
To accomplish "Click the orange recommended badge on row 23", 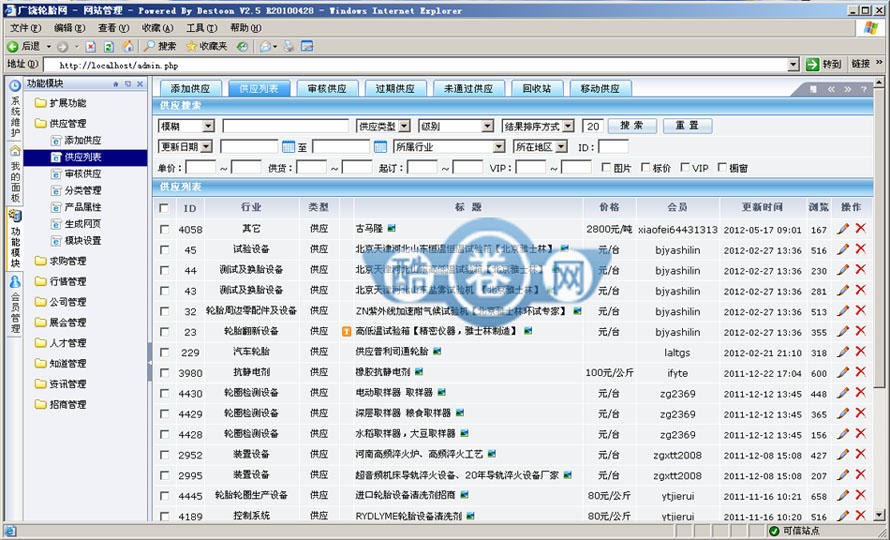I will 346,331.
